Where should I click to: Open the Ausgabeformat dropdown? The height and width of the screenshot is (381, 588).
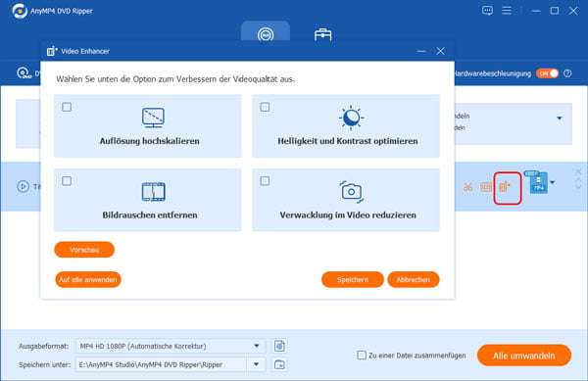(x=171, y=346)
